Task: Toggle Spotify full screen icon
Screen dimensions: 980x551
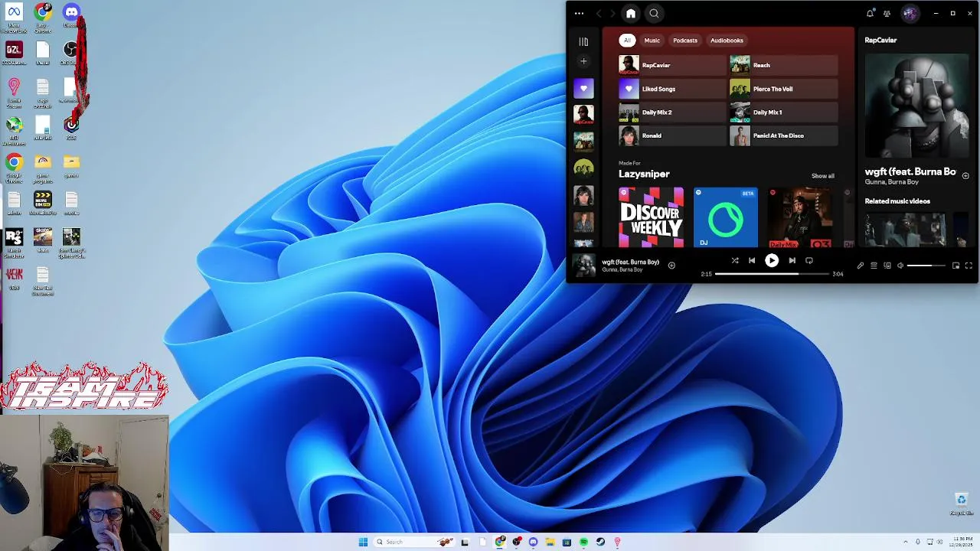Action: 969,266
